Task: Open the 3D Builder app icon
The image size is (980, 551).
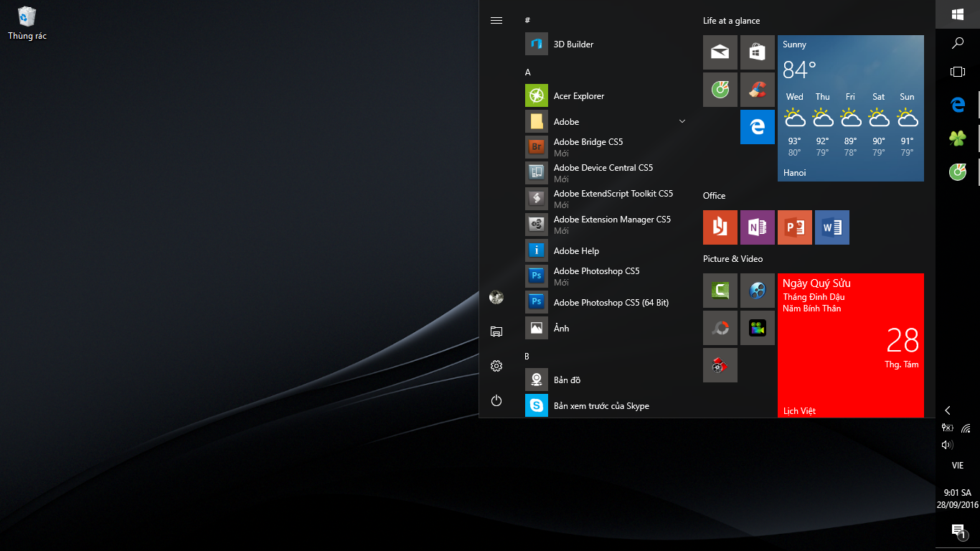Action: [x=537, y=44]
